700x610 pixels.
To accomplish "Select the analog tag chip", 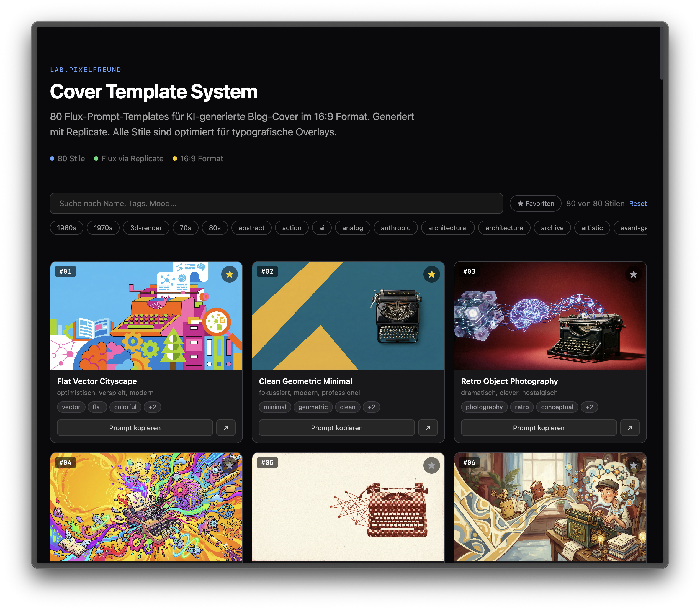I will 352,228.
